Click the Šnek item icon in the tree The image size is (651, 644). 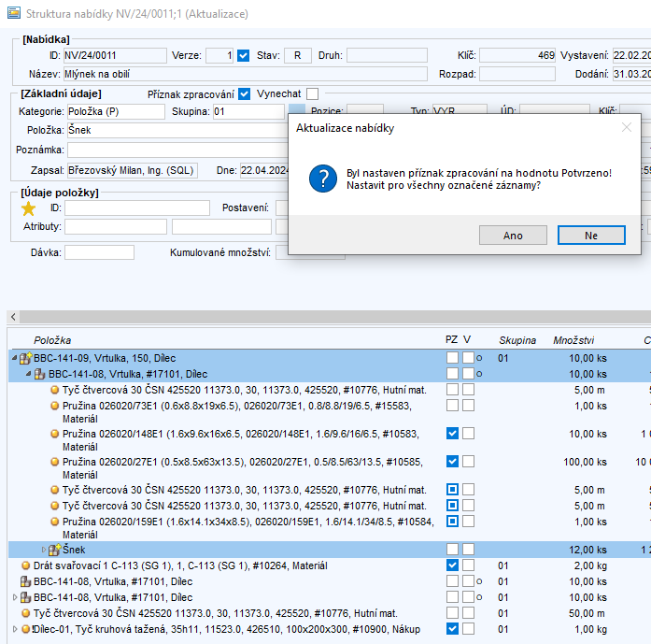(x=54, y=550)
